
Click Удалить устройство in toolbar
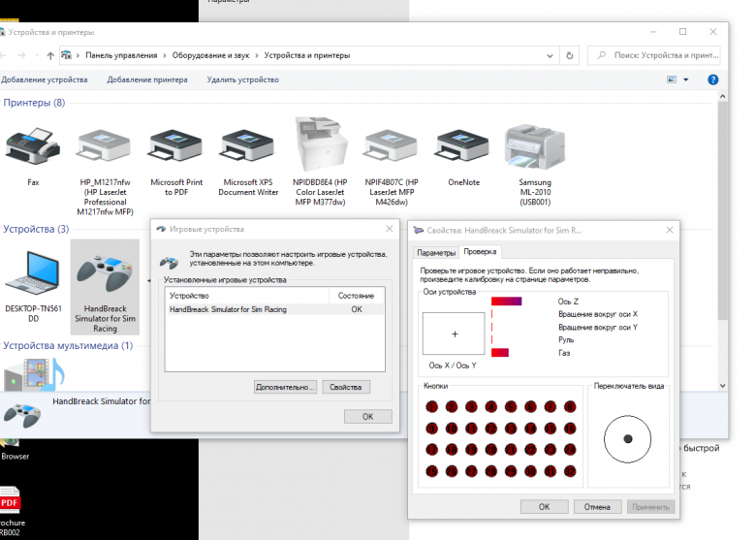pos(242,79)
